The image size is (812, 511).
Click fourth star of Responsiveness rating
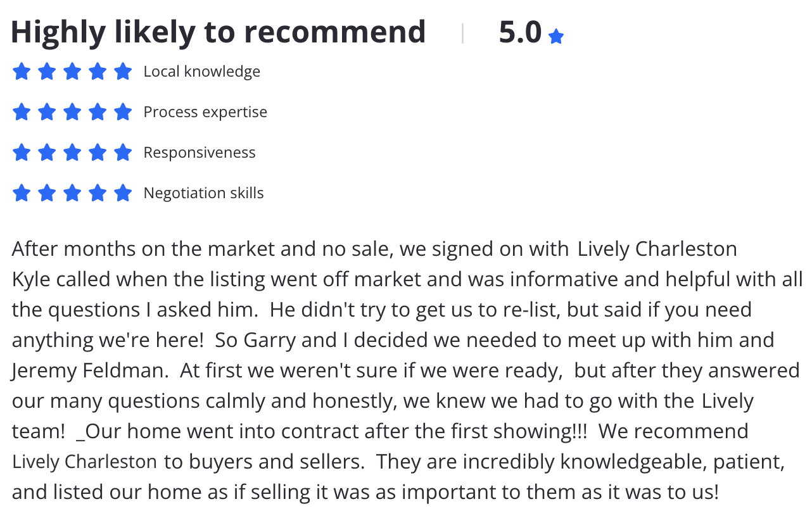click(98, 152)
